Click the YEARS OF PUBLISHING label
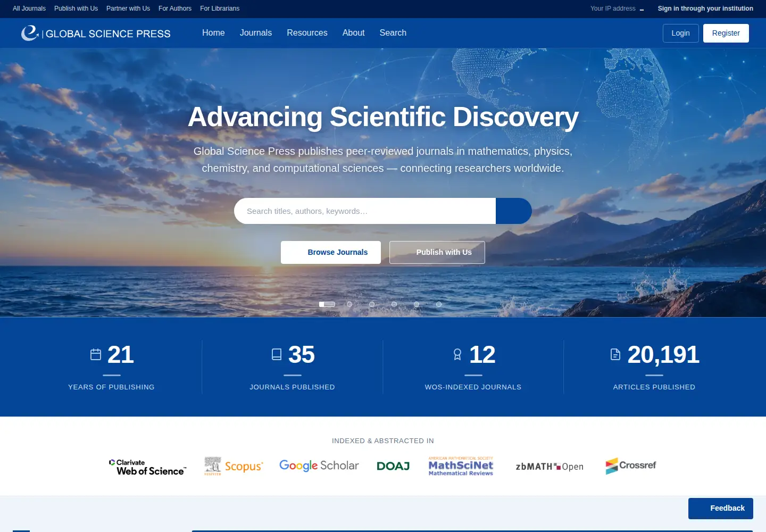This screenshot has height=532, width=766. tap(111, 387)
